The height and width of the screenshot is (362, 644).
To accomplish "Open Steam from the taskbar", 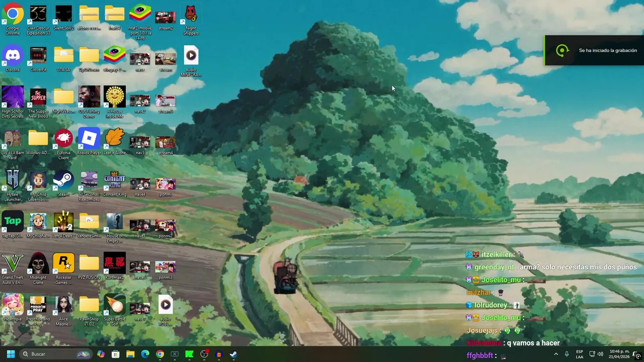I will pyautogui.click(x=233, y=354).
